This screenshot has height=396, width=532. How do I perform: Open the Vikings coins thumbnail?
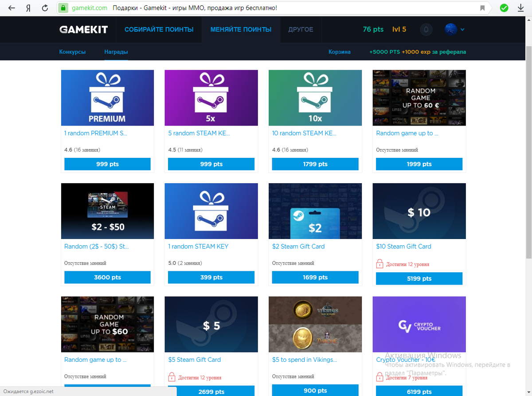315,325
